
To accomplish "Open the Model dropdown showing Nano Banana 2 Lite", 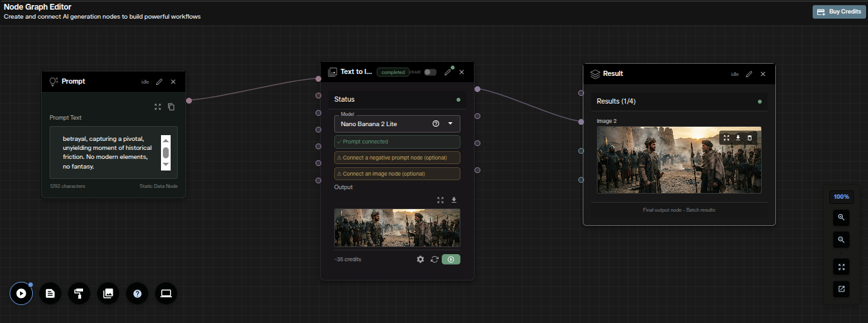I will (x=397, y=124).
